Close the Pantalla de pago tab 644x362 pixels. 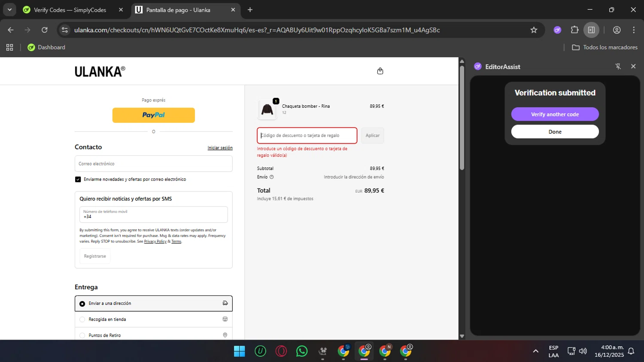point(233,10)
